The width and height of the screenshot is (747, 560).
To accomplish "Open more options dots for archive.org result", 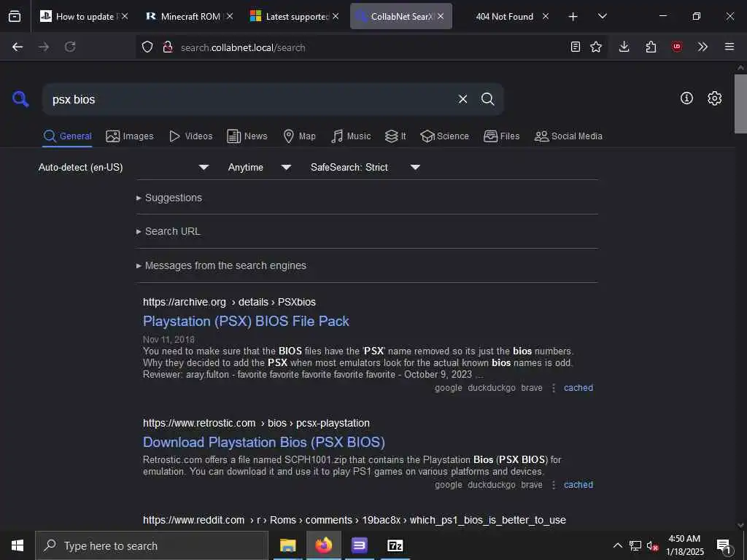I will click(553, 388).
